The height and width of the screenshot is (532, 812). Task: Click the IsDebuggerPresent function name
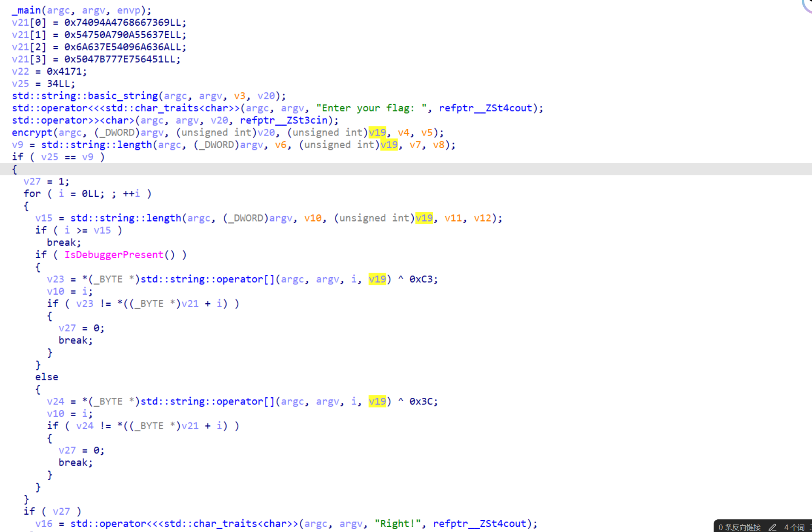coord(114,255)
